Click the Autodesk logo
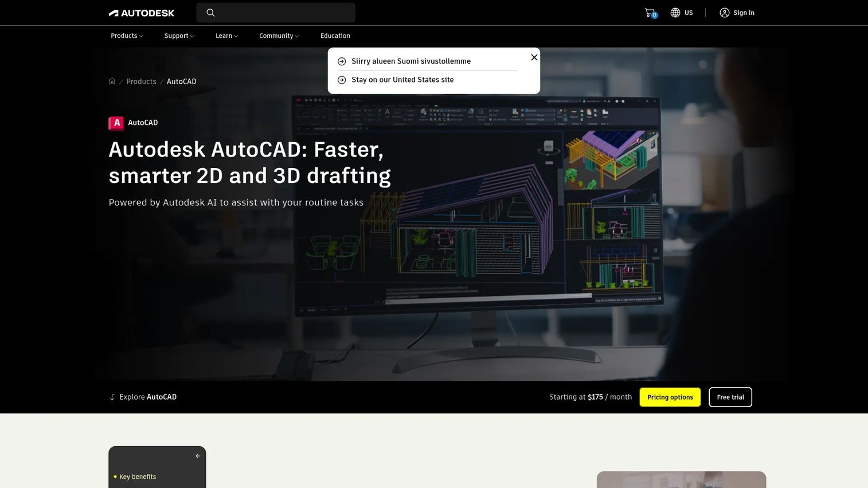 [142, 13]
